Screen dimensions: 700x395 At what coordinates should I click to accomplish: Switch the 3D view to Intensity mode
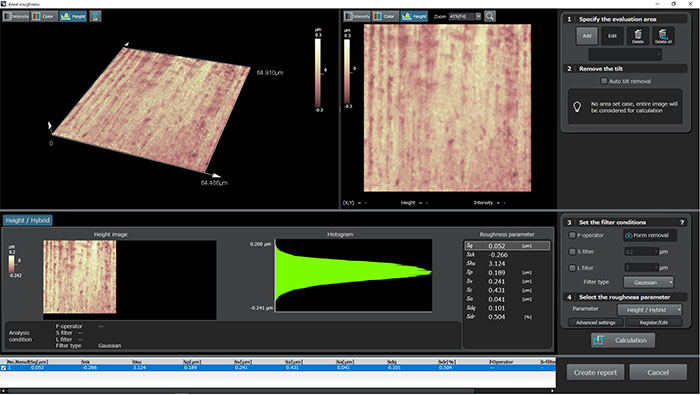click(16, 17)
